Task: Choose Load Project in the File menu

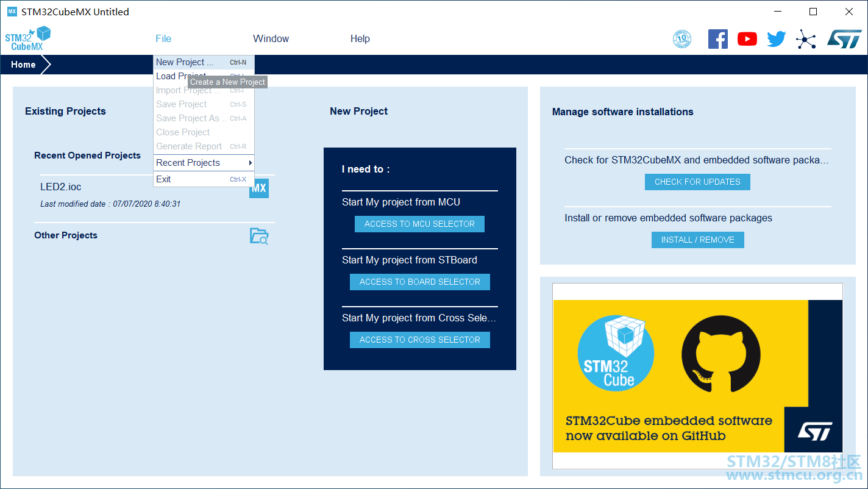Action: click(x=204, y=76)
